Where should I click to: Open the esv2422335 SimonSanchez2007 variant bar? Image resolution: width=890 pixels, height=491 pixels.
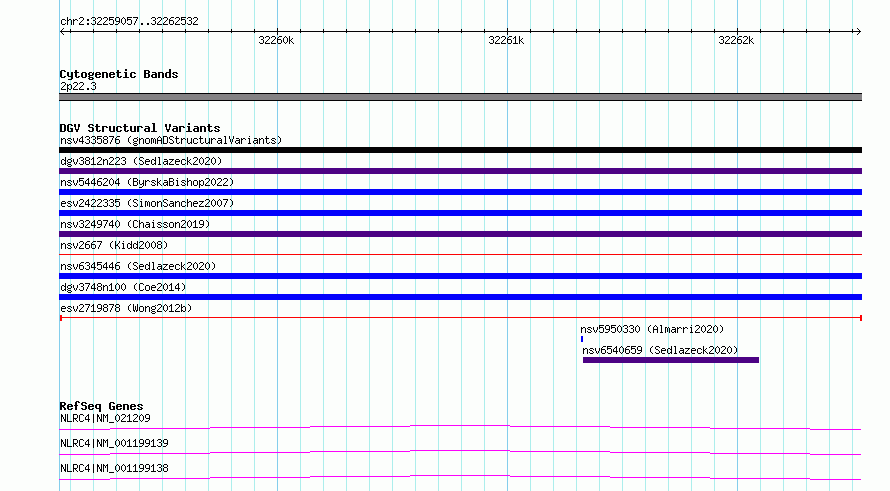[x=460, y=213]
